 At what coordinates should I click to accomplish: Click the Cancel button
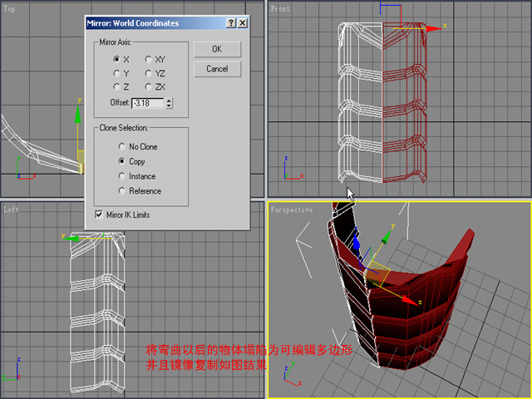pyautogui.click(x=218, y=69)
